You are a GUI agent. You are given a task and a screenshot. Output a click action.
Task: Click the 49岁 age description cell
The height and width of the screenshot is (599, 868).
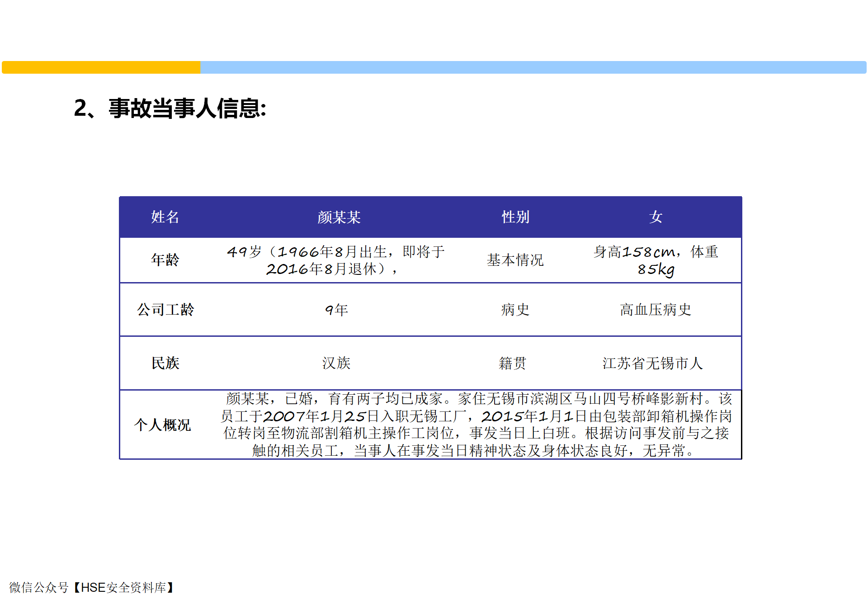point(335,260)
